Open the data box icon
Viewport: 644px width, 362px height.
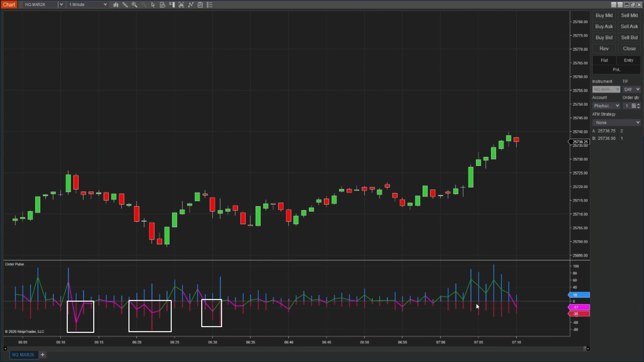tap(162, 5)
